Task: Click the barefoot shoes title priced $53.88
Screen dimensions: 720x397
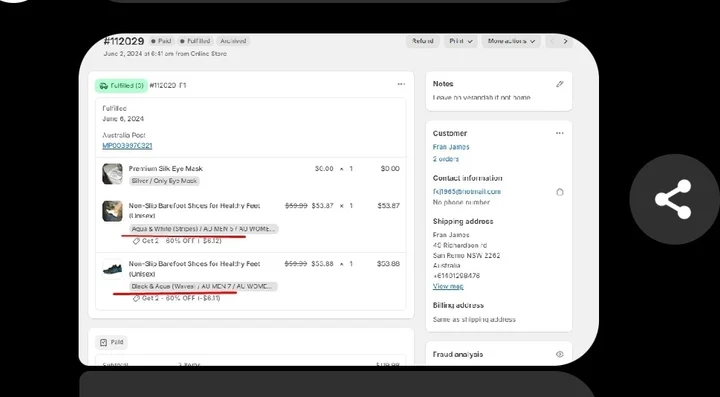Action: pos(194,268)
